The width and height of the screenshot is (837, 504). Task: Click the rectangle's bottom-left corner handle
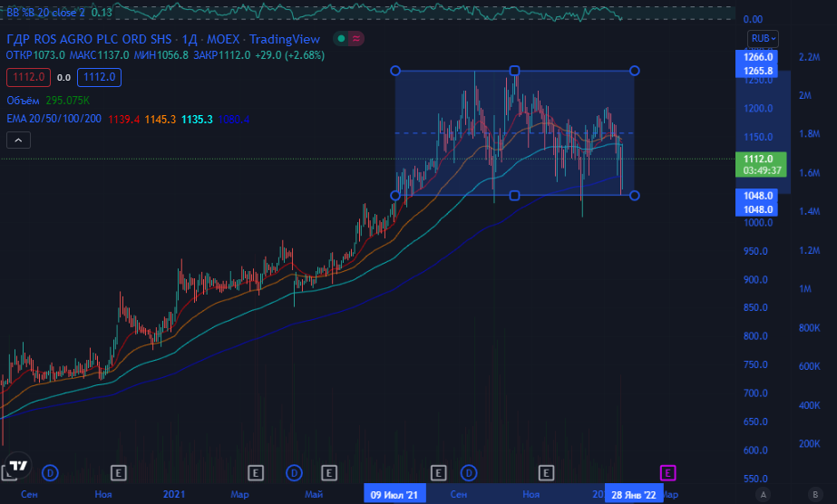[395, 195]
